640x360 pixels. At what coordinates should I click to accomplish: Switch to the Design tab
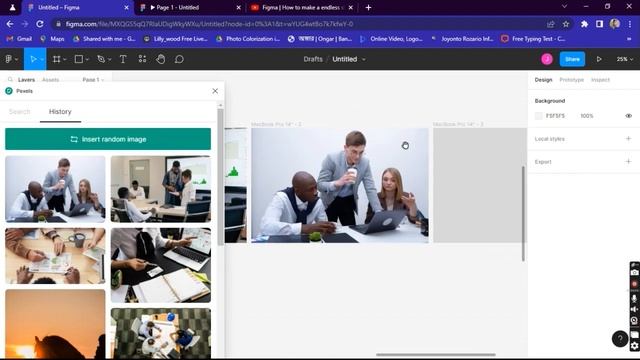[x=543, y=80]
